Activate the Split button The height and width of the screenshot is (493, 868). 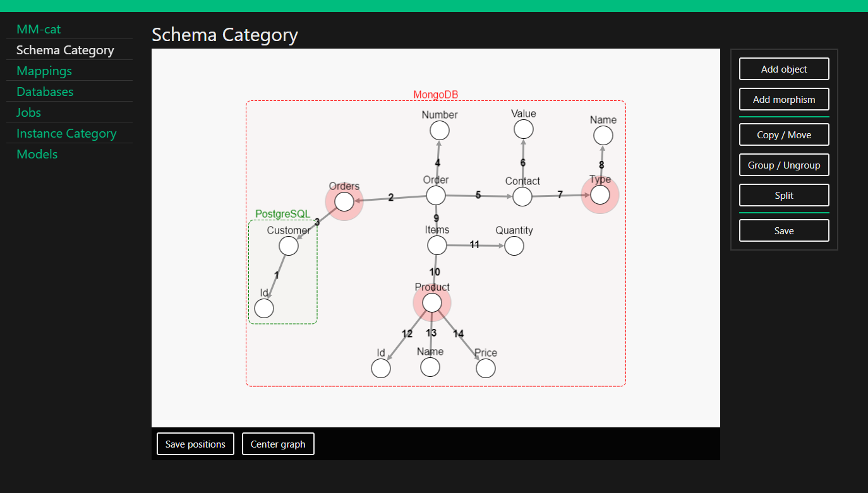pos(784,195)
